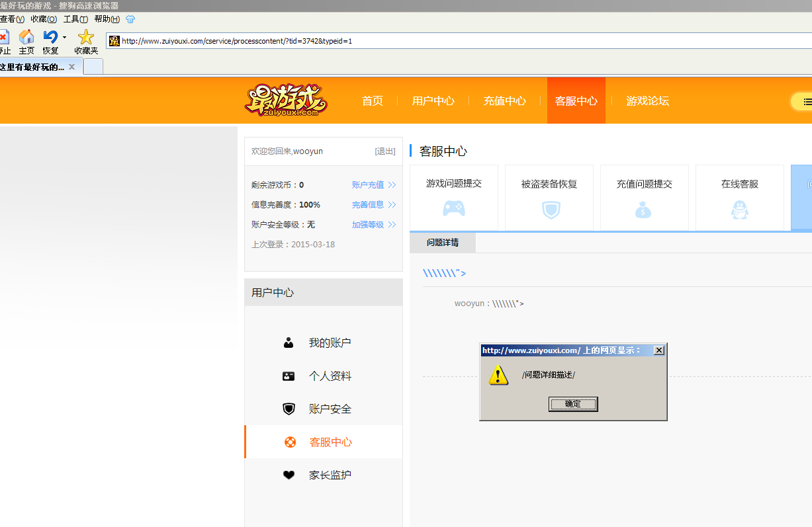Open 用户中心 in the top navigation

pyautogui.click(x=433, y=101)
